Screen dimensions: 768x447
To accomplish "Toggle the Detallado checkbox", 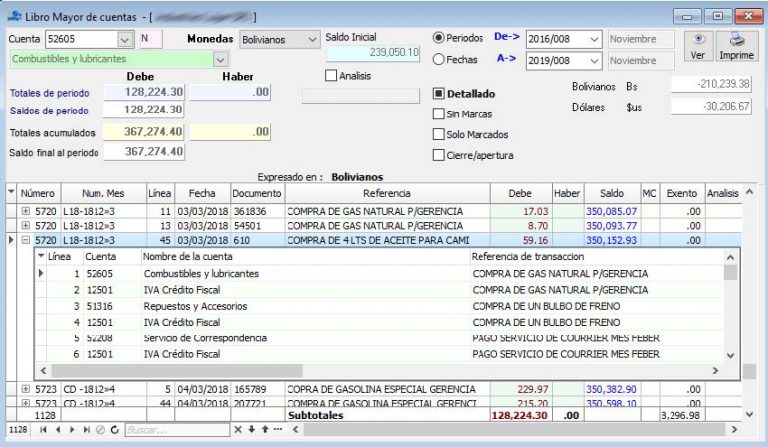I will pyautogui.click(x=439, y=94).
